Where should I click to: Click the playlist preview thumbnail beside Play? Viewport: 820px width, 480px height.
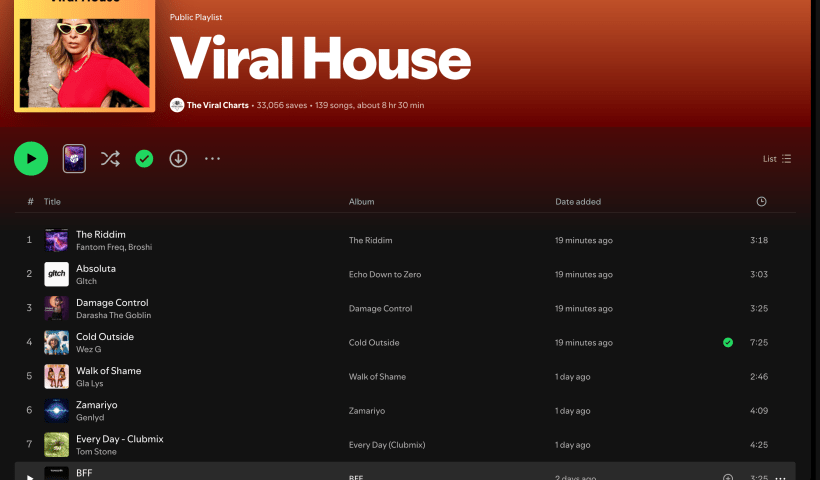tap(74, 158)
